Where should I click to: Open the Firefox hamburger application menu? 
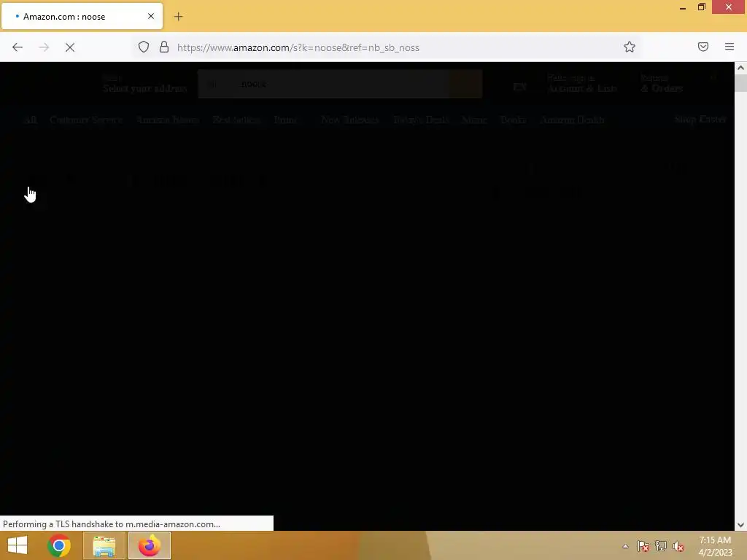729,47
